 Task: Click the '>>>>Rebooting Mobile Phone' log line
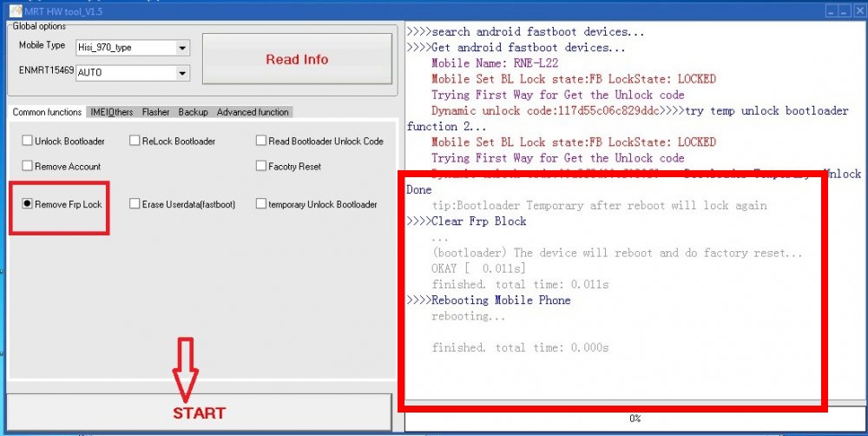coord(488,300)
